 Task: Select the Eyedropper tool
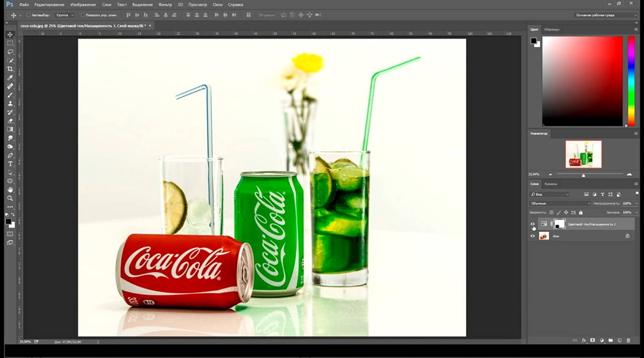[10, 77]
